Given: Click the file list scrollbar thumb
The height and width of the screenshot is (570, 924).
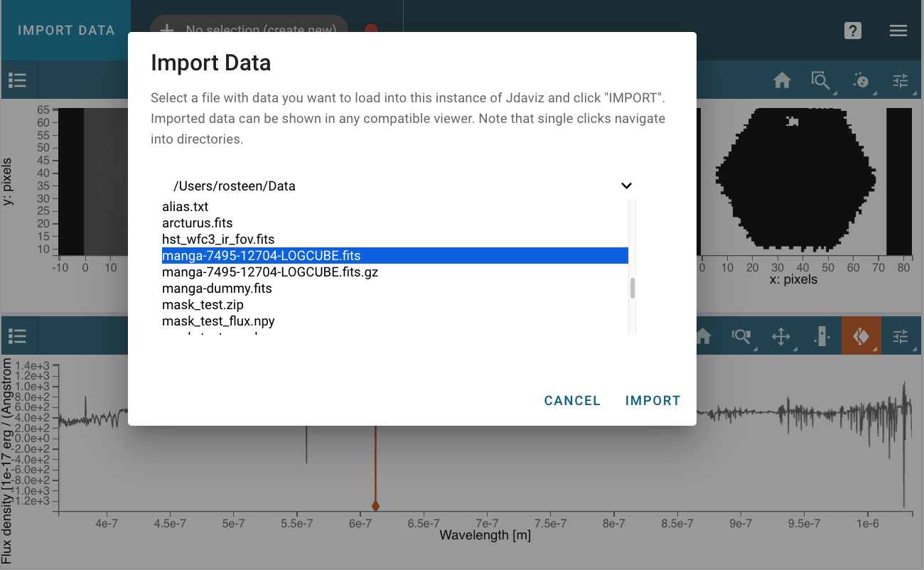Looking at the screenshot, I should coord(632,289).
